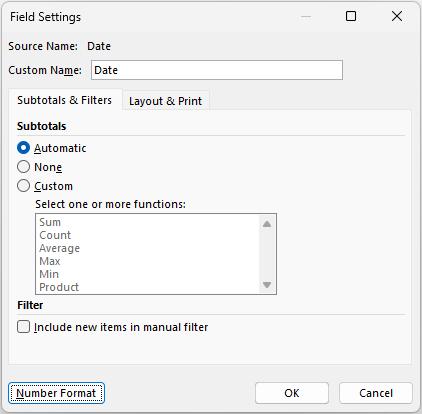Choose Product in the functions list
The image size is (422, 414).
[59, 287]
